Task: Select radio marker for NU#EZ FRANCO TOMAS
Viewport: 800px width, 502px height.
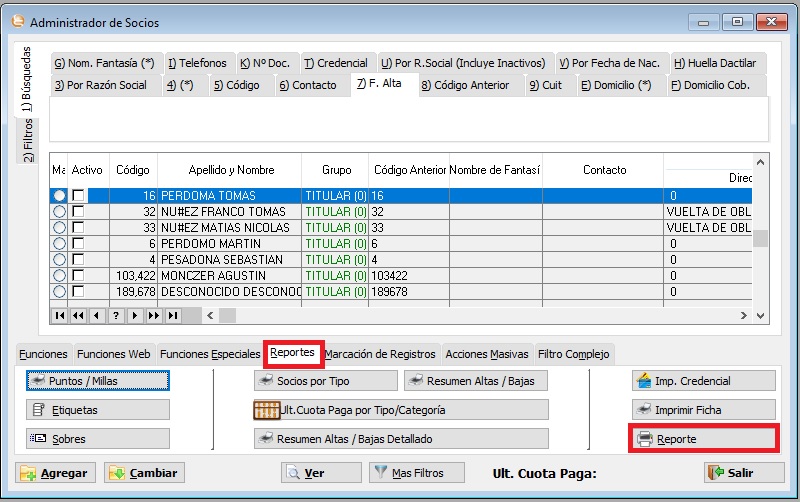Action: point(59,212)
